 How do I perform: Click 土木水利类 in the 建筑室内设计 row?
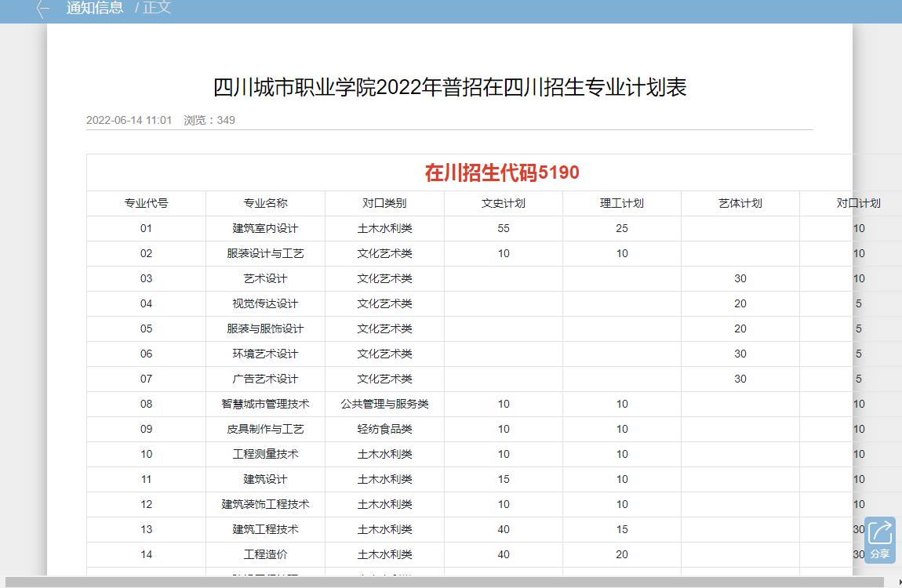point(384,229)
